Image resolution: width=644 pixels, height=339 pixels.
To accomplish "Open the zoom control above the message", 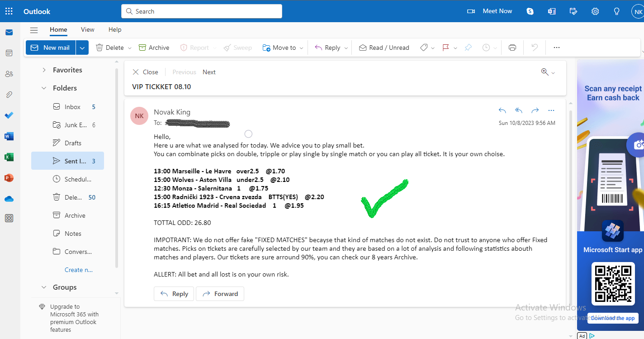I will pyautogui.click(x=548, y=72).
